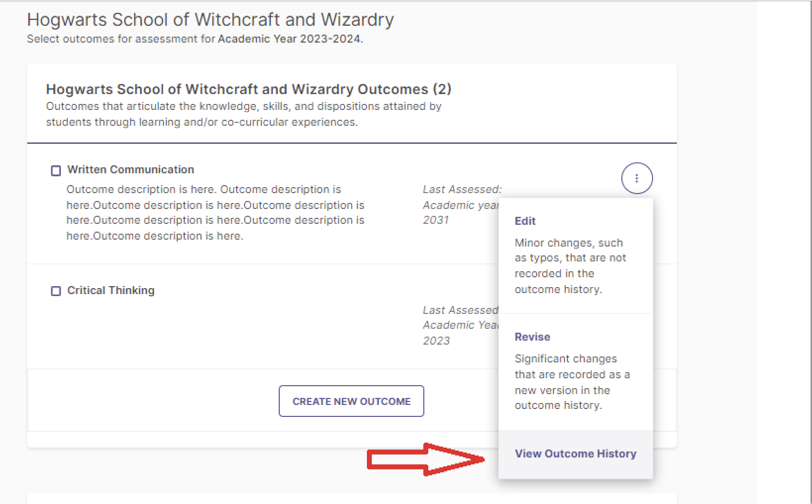The height and width of the screenshot is (504, 812).
Task: Click the 'Select outcomes for assessment' subtitle
Action: point(195,39)
